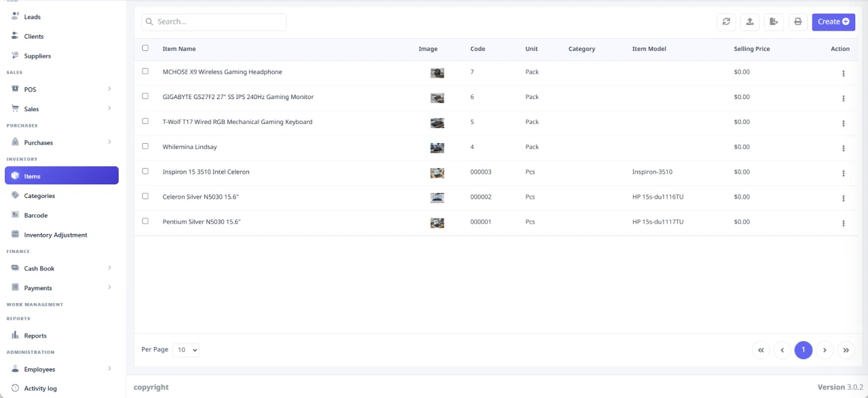Expand the POS submenu

point(109,89)
